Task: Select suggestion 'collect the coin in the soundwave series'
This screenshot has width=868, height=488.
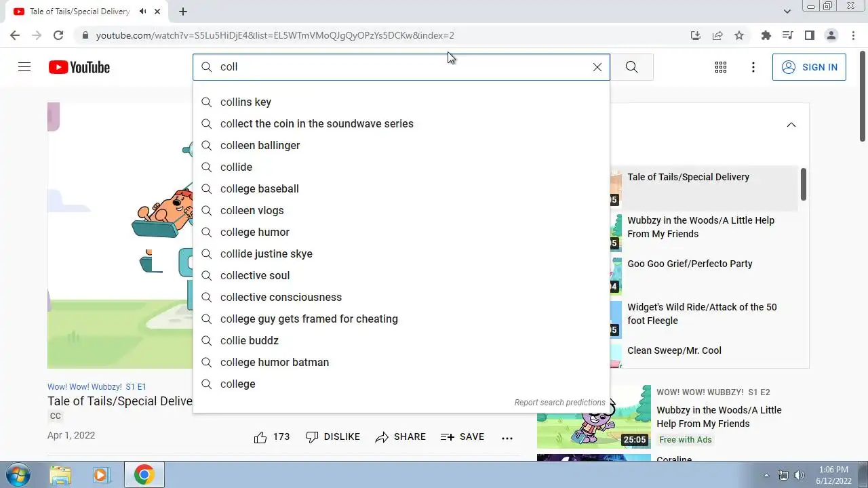Action: [401, 123]
